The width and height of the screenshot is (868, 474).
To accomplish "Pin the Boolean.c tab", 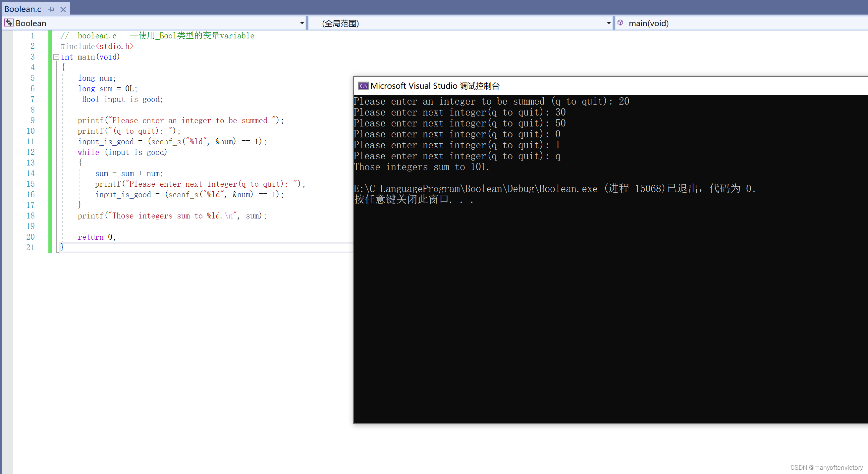I will coord(51,9).
